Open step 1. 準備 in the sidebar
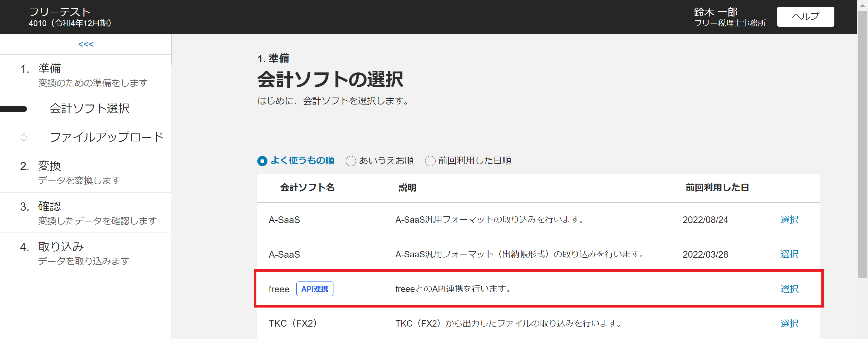Image resolution: width=868 pixels, height=339 pixels. click(x=86, y=75)
